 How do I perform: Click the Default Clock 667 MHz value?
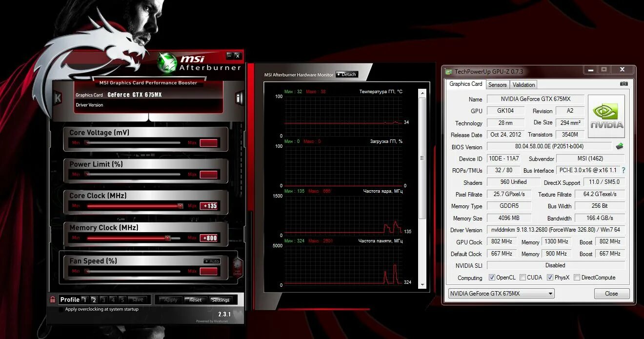point(502,254)
